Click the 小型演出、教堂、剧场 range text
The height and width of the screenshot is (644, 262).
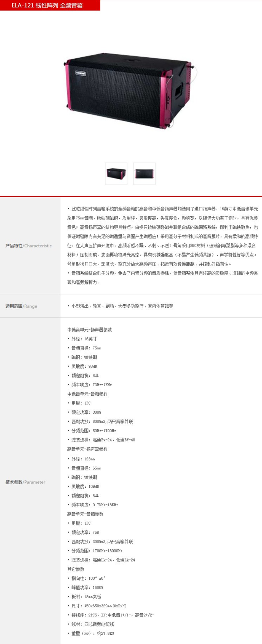point(120,306)
